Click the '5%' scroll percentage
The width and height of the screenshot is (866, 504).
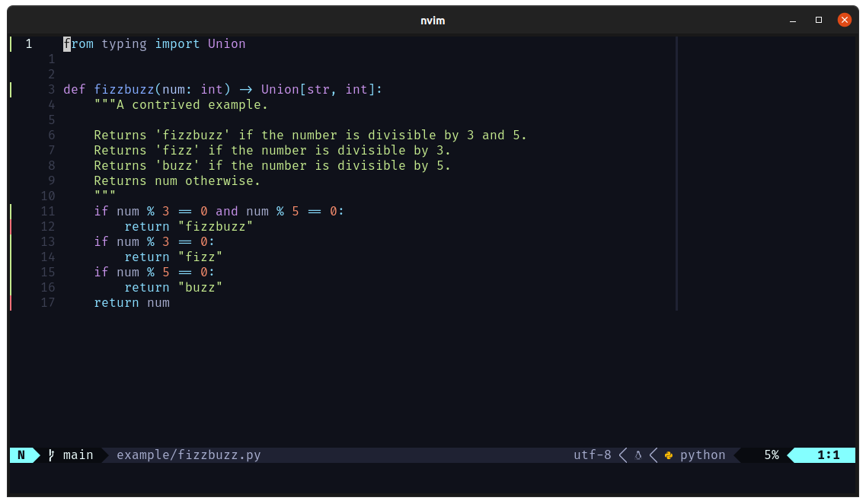772,455
